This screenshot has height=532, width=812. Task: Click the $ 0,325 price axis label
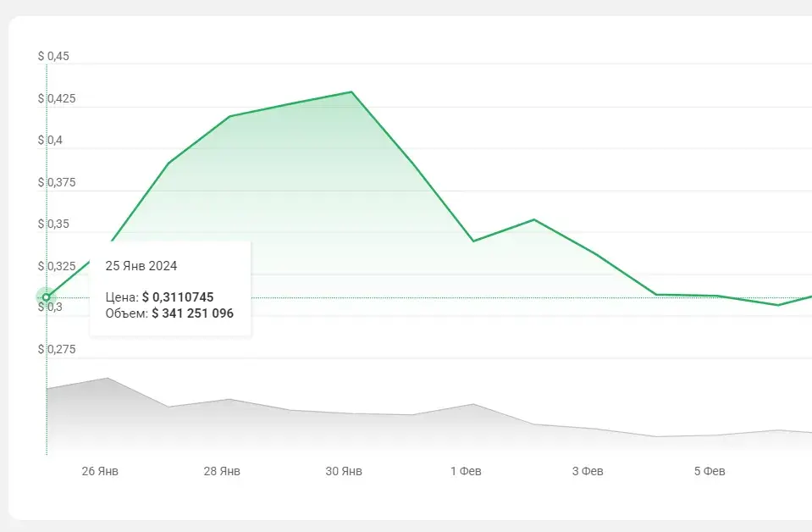(57, 266)
